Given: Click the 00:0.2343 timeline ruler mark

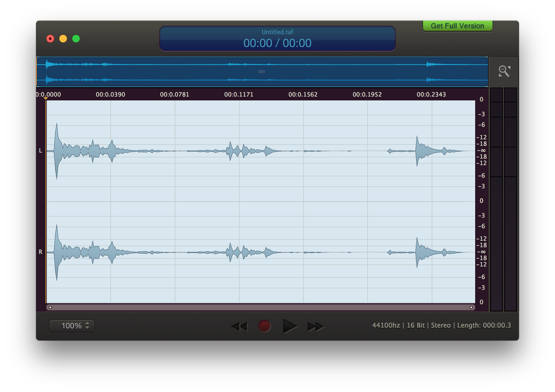Looking at the screenshot, I should click(x=431, y=95).
